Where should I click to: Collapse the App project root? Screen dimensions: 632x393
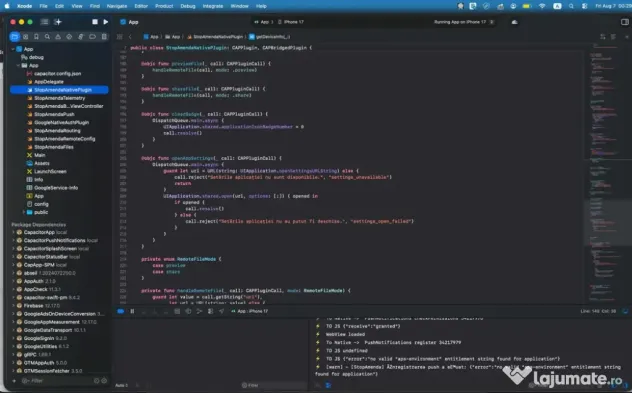point(13,49)
